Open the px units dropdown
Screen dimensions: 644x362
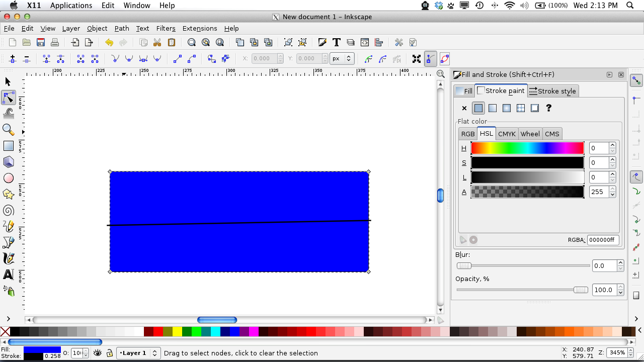[x=342, y=58]
